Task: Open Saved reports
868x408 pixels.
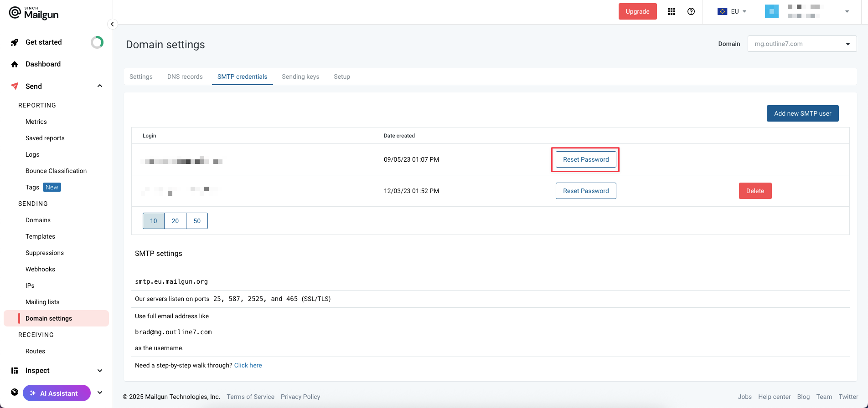Action: pos(45,138)
